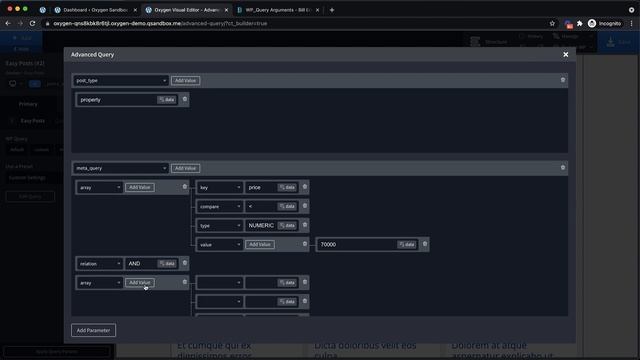The image size is (640, 360).
Task: Open the second empty sub-row dropdown
Action: pyautogui.click(x=220, y=302)
